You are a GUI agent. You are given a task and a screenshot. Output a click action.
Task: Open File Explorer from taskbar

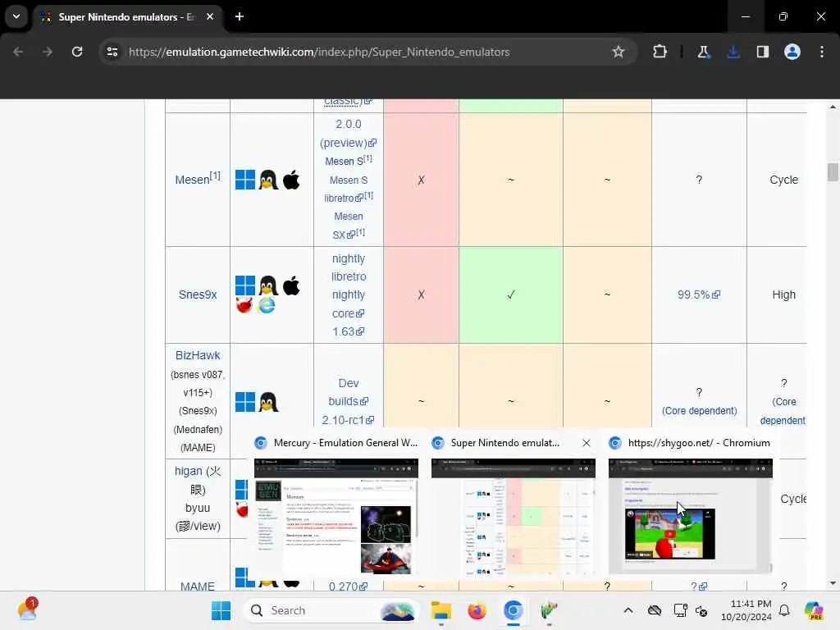(x=441, y=610)
